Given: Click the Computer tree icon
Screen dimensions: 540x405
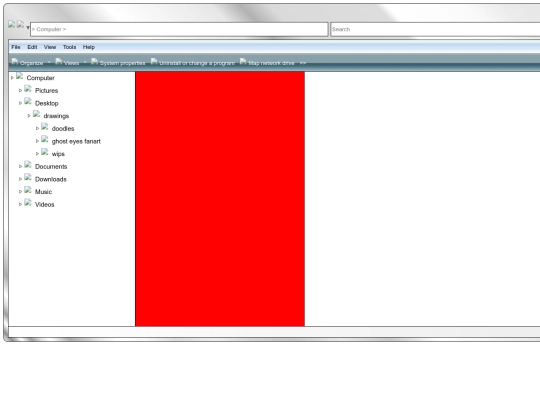Looking at the screenshot, I should [20, 76].
